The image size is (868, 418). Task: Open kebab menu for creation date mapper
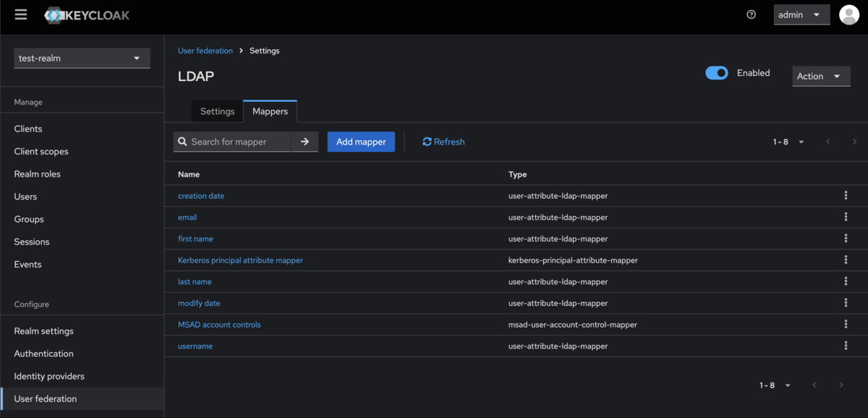click(846, 195)
